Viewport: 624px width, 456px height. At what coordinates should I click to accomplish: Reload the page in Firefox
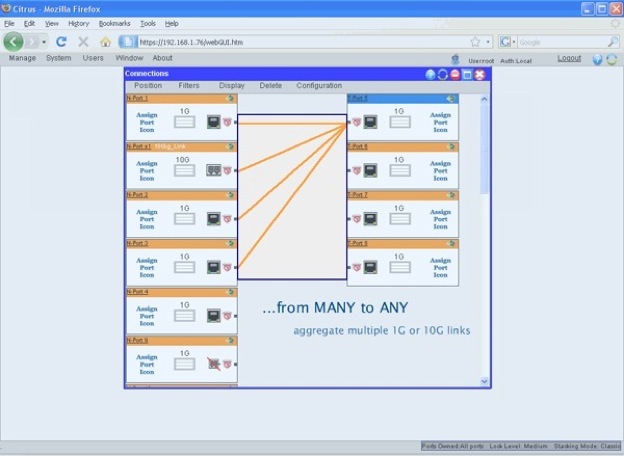point(61,41)
